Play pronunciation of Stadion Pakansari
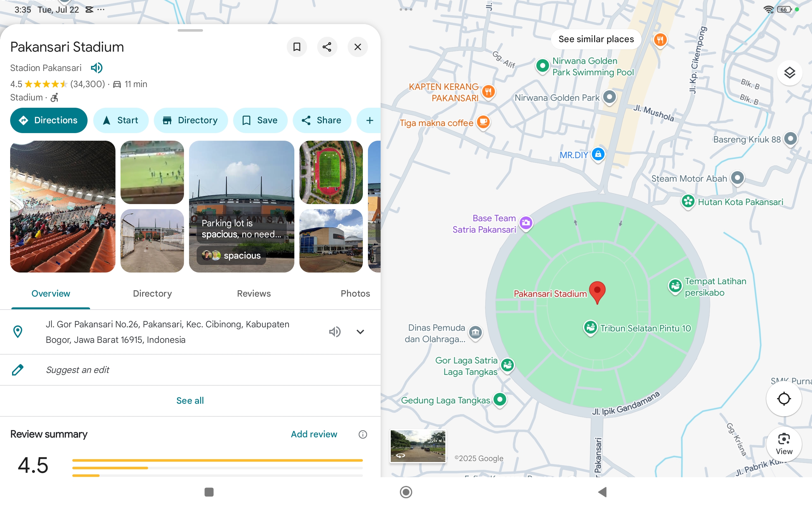The height and width of the screenshot is (507, 812). [97, 68]
